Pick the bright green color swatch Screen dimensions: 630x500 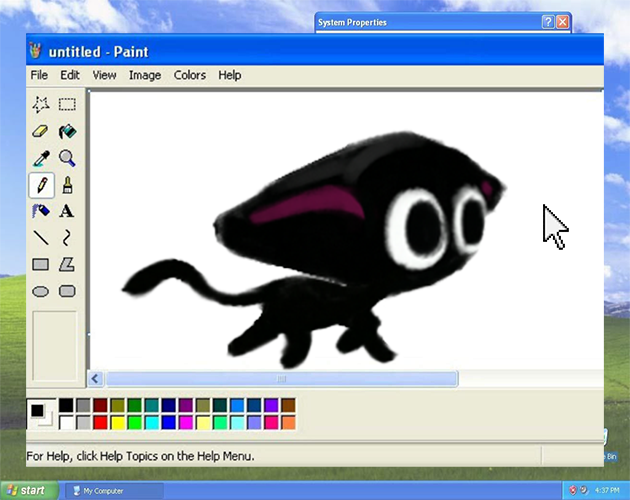135,422
